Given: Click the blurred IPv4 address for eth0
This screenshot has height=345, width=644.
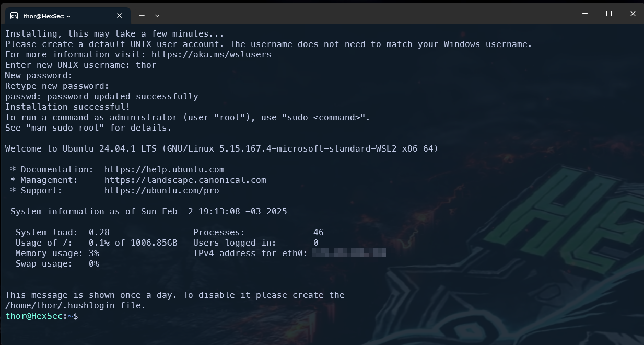Looking at the screenshot, I should click(x=349, y=253).
